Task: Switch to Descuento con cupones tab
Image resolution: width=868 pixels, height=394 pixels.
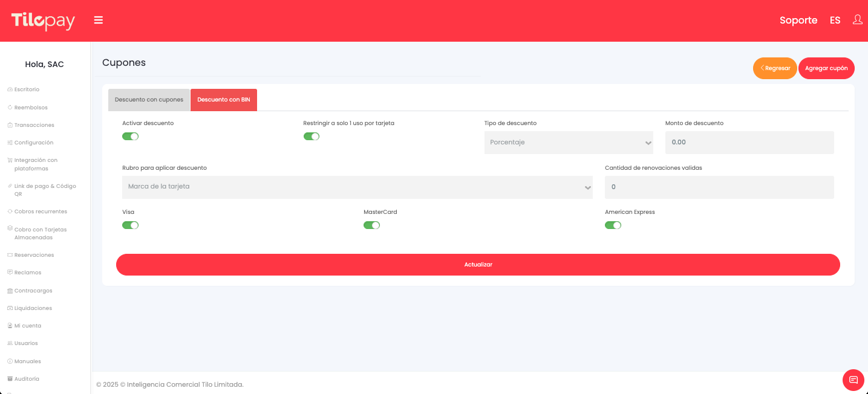Action: tap(149, 100)
